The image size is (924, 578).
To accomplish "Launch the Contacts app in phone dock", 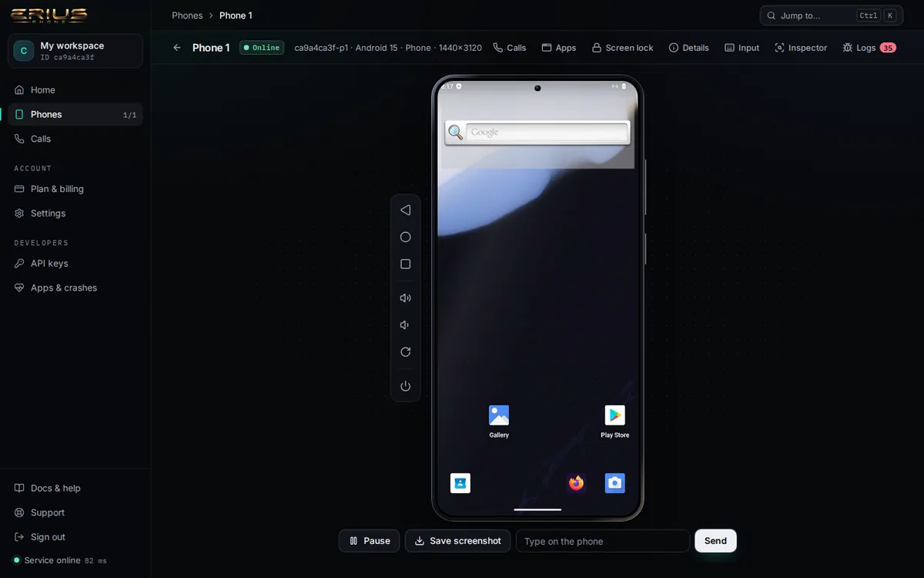I will click(460, 483).
